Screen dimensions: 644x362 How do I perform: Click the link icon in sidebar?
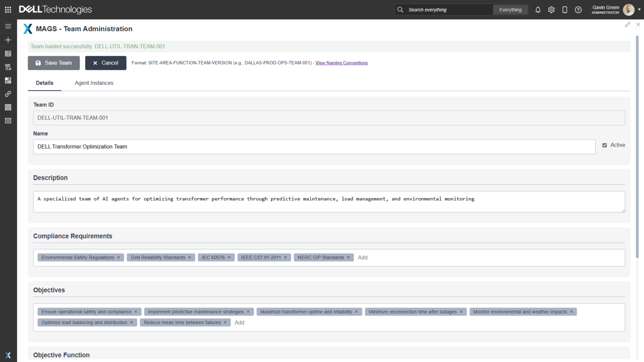click(8, 94)
